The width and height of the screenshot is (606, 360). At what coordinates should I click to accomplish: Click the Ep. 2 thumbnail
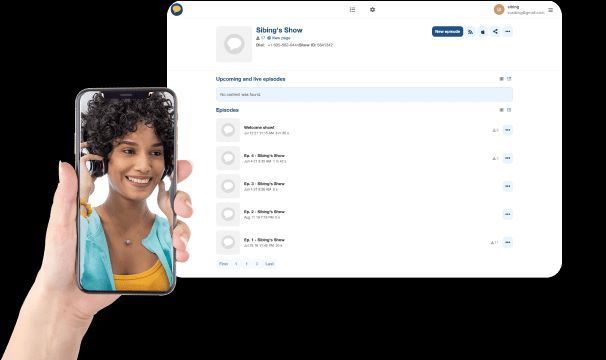click(228, 214)
